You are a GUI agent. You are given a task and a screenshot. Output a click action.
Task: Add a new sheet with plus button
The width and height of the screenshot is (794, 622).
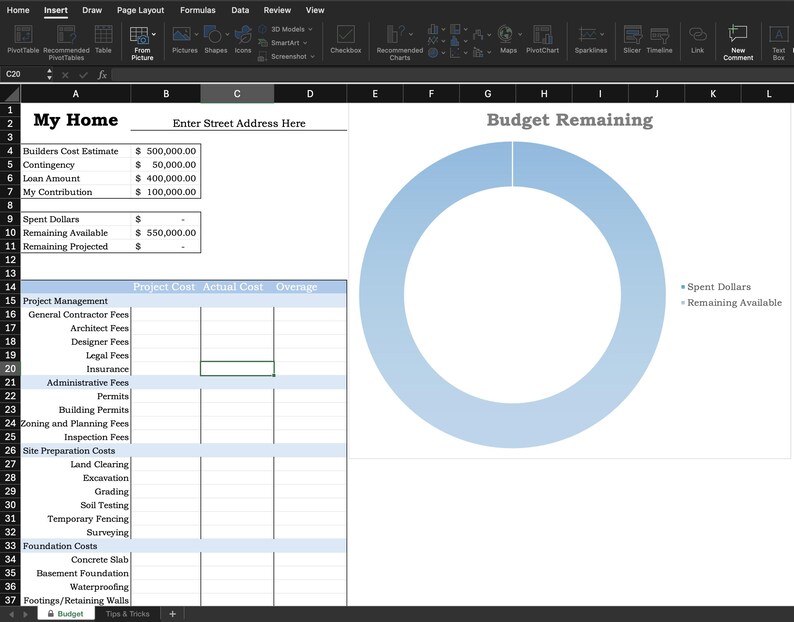tap(172, 614)
